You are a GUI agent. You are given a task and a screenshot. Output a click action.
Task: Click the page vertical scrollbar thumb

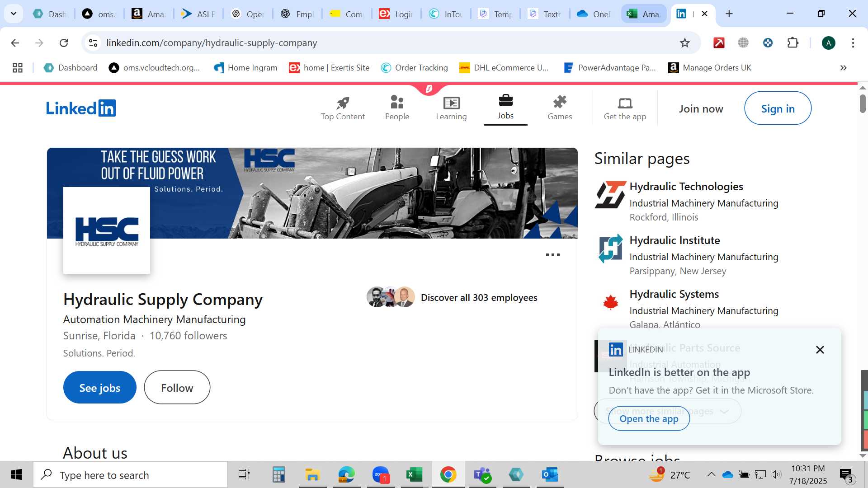[863, 104]
